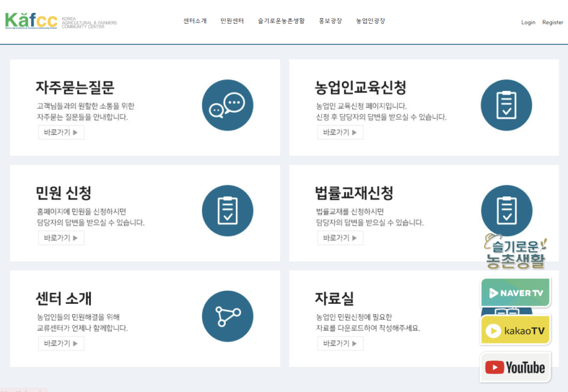Click the text '교류센터가 언제나 함께합니다.'

click(x=82, y=328)
